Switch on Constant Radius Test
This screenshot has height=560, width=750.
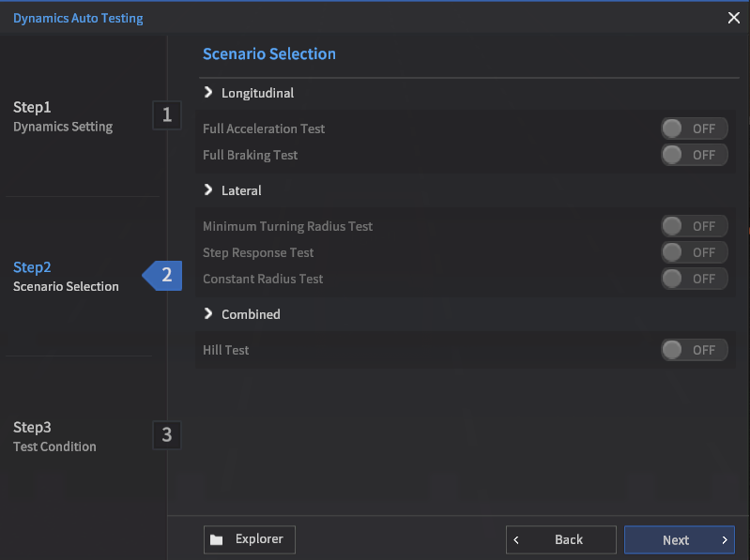click(694, 279)
